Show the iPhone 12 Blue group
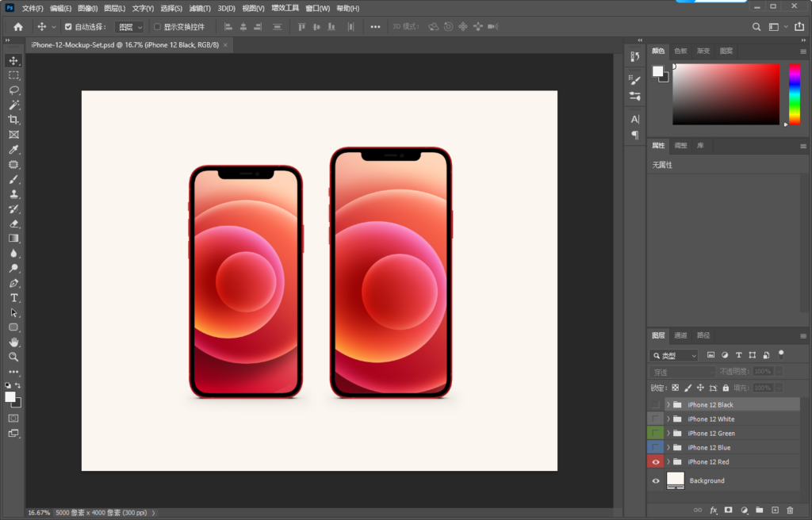Screen dimensions: 812x520 [x=656, y=448]
